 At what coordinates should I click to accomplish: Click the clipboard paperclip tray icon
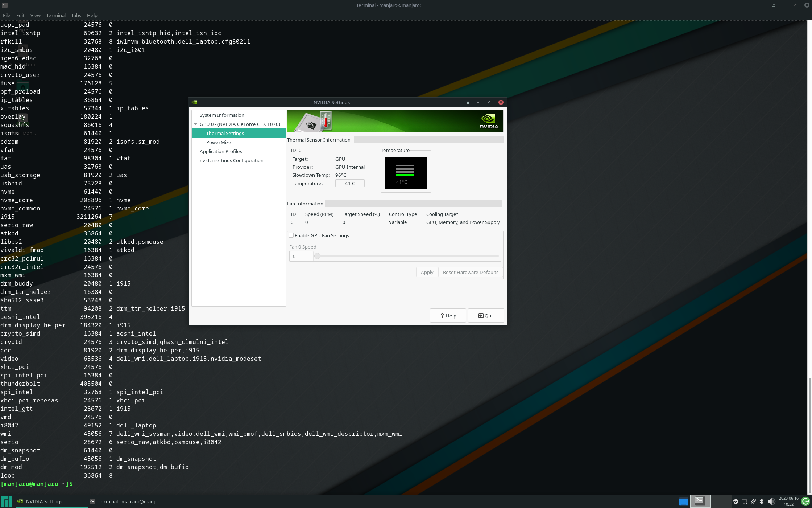(753, 501)
